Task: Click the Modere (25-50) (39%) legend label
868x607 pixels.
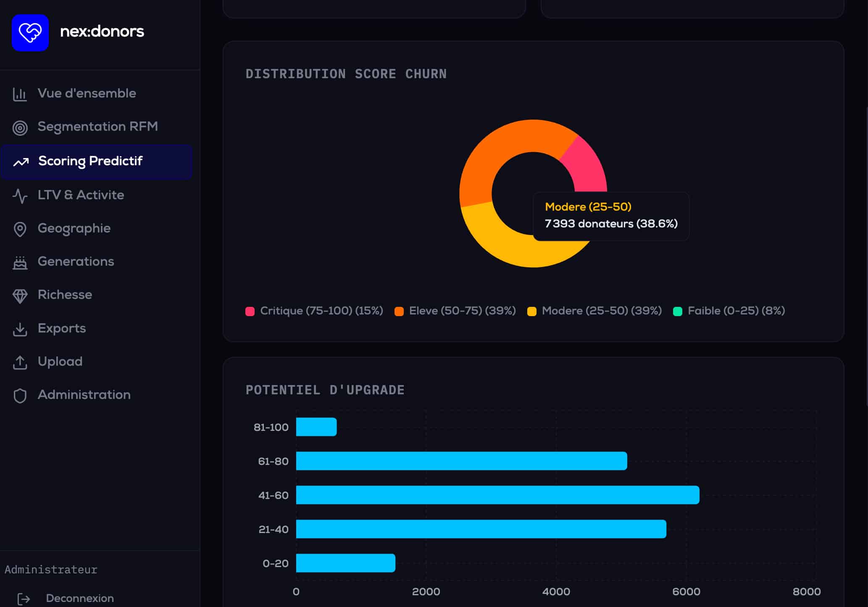Action: (602, 311)
